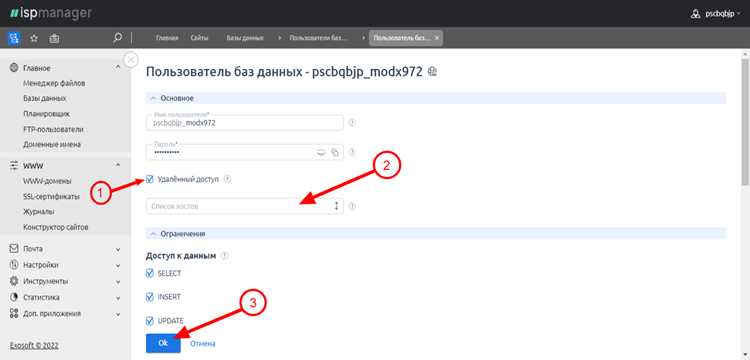Open the search magnifier
750x360 pixels.
[x=117, y=38]
